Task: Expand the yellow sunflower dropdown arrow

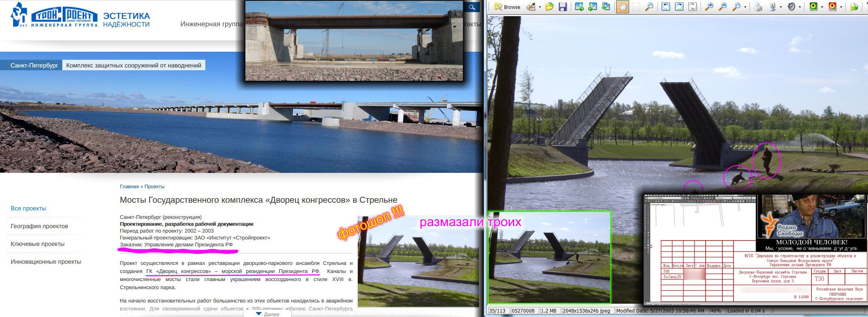Action: tap(823, 7)
